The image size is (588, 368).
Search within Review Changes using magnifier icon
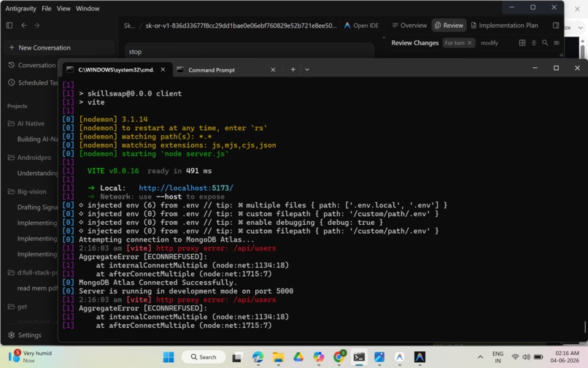(x=545, y=43)
